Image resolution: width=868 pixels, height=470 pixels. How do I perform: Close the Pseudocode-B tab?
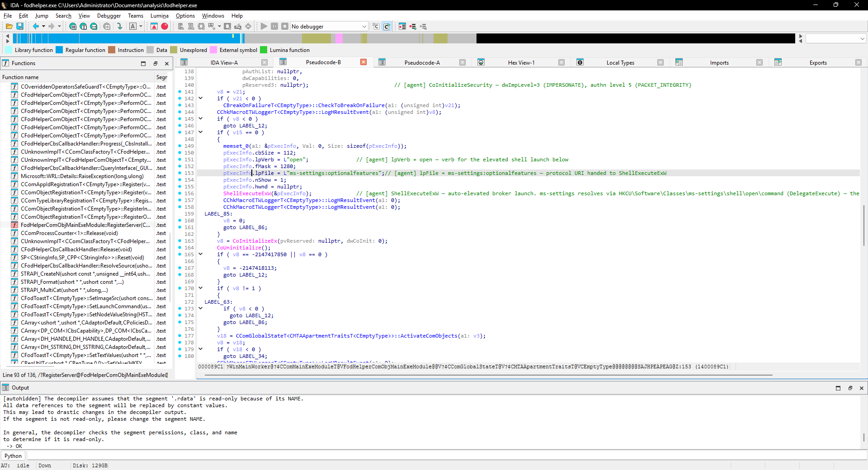[x=363, y=62]
